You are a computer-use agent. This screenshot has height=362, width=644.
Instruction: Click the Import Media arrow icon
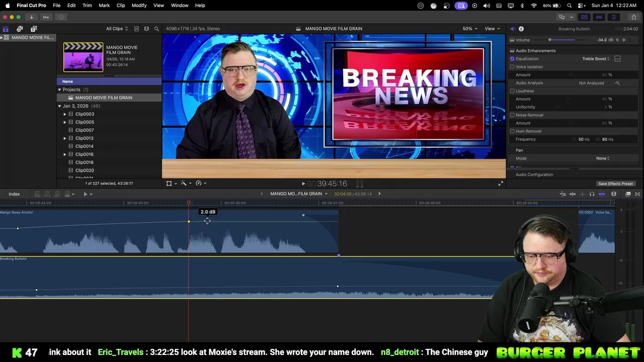pyautogui.click(x=31, y=17)
